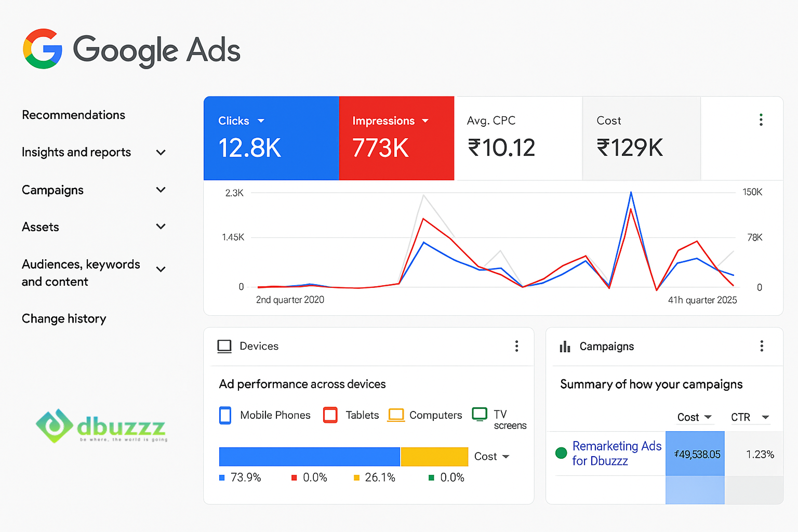This screenshot has width=798, height=532.
Task: Open the CTR column dropdown
Action: tap(765, 417)
